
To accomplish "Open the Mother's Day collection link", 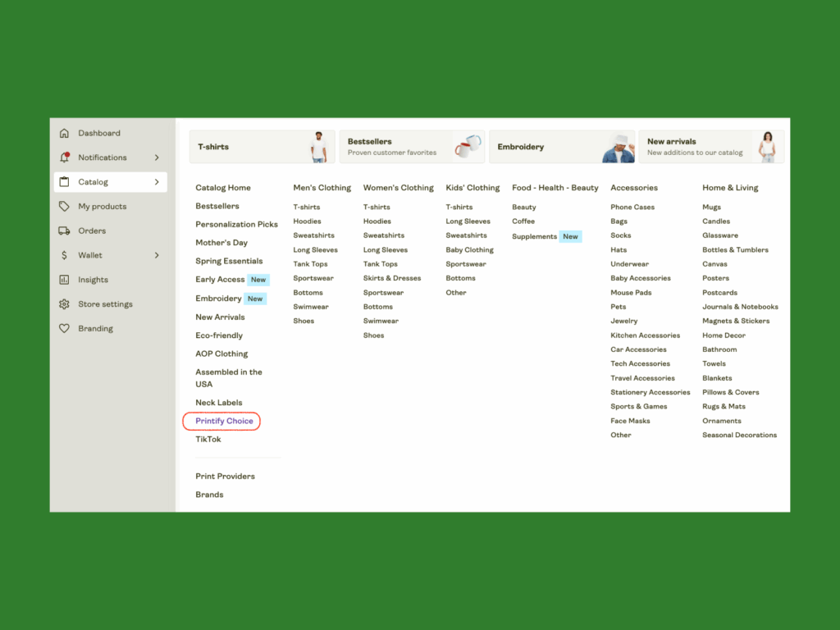I will 221,243.
